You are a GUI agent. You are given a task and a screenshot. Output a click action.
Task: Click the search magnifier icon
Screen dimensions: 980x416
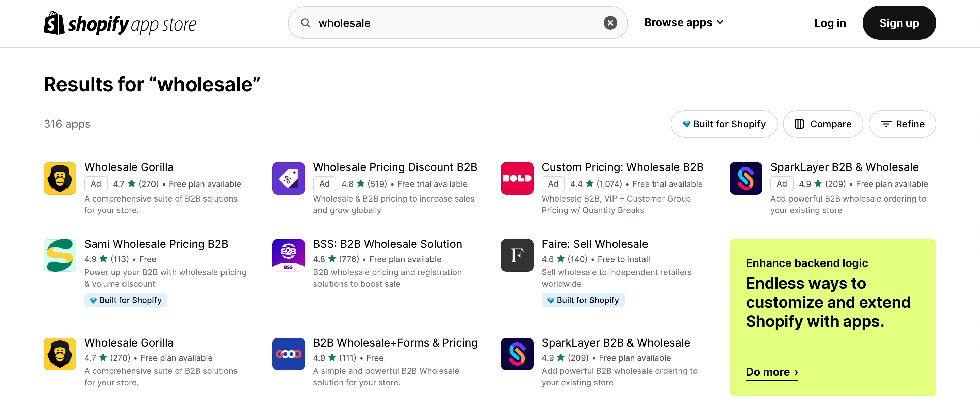(306, 22)
